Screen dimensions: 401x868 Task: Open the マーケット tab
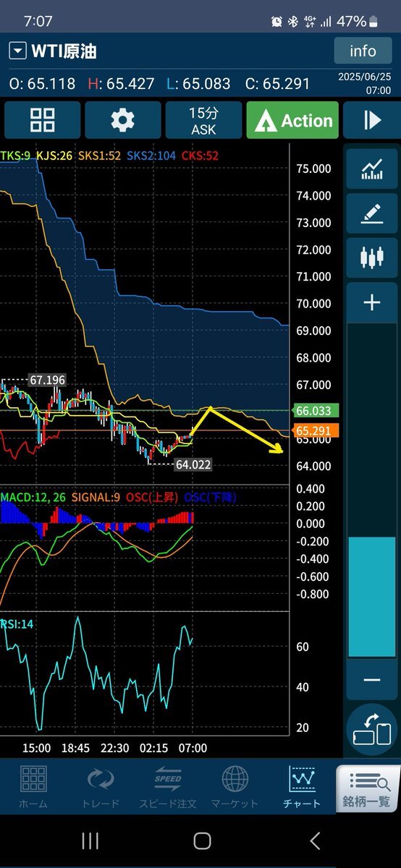click(x=235, y=787)
